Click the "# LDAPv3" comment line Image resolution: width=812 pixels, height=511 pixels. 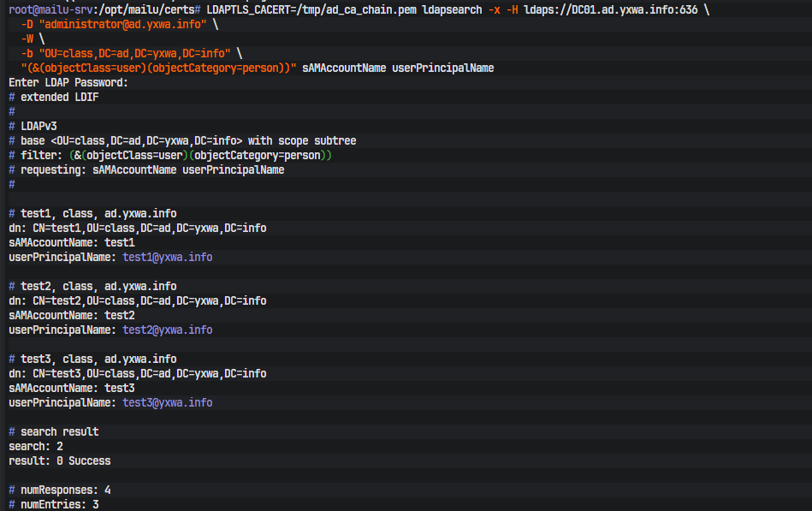pos(33,126)
